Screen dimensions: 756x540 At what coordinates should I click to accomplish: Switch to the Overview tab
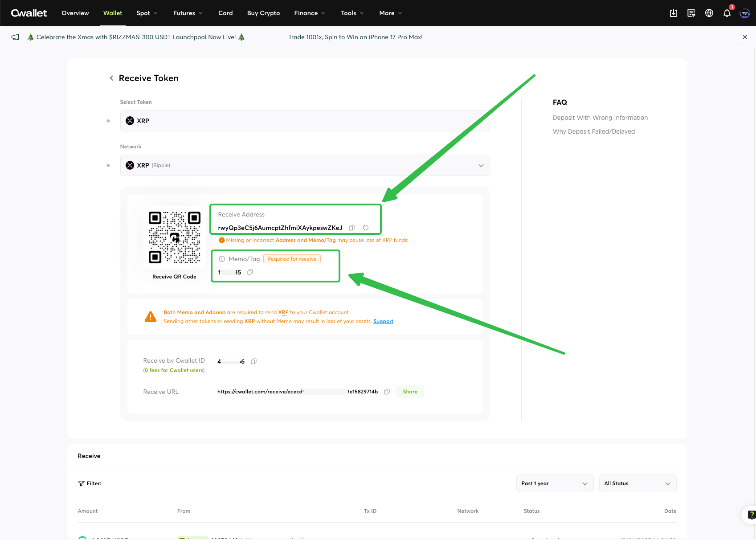pos(75,13)
